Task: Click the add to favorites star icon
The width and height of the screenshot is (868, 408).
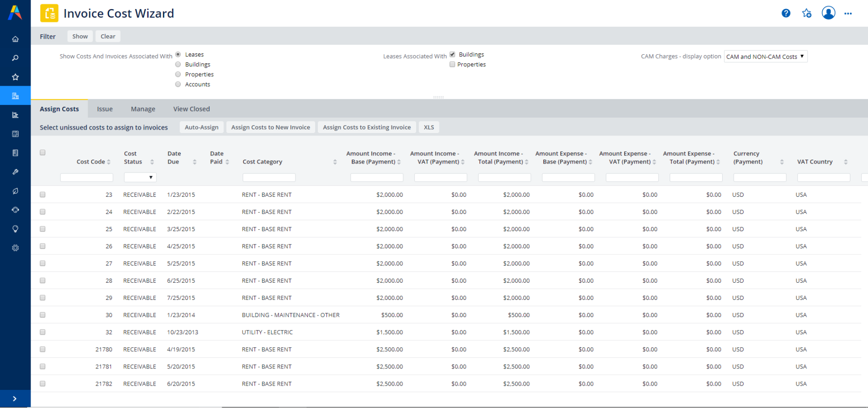Action: click(x=807, y=13)
